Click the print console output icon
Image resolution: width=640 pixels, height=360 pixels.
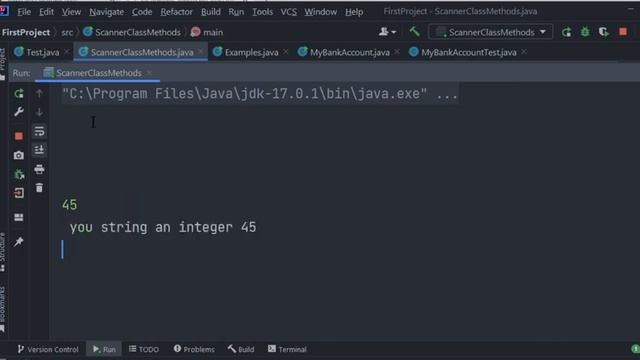tap(39, 169)
